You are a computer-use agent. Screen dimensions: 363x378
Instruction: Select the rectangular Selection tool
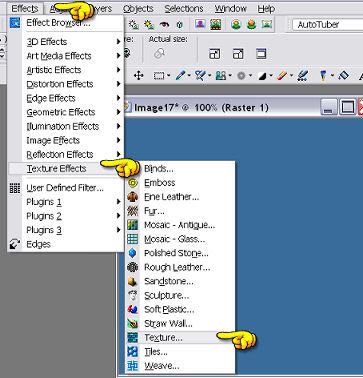[x=159, y=76]
